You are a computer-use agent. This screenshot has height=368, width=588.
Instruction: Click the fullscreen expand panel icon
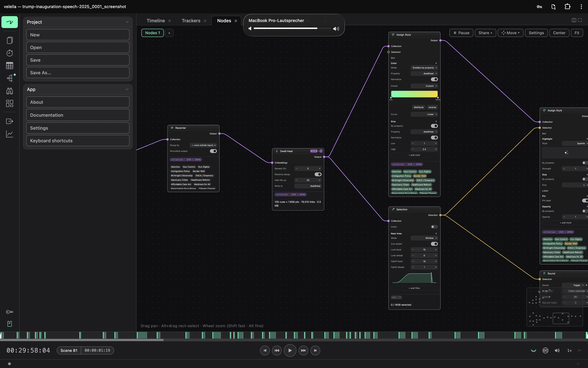click(x=580, y=20)
